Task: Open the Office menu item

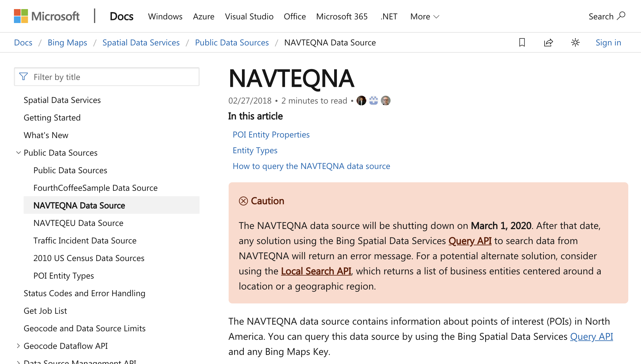Action: [295, 16]
